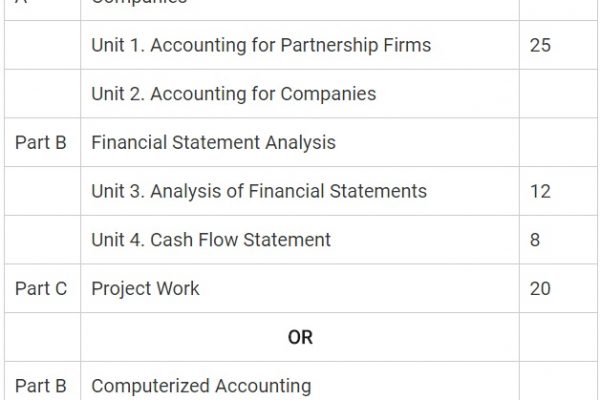Select Unit 3. Analysis of Financial Statements
The image size is (600, 400).
pyautogui.click(x=258, y=191)
